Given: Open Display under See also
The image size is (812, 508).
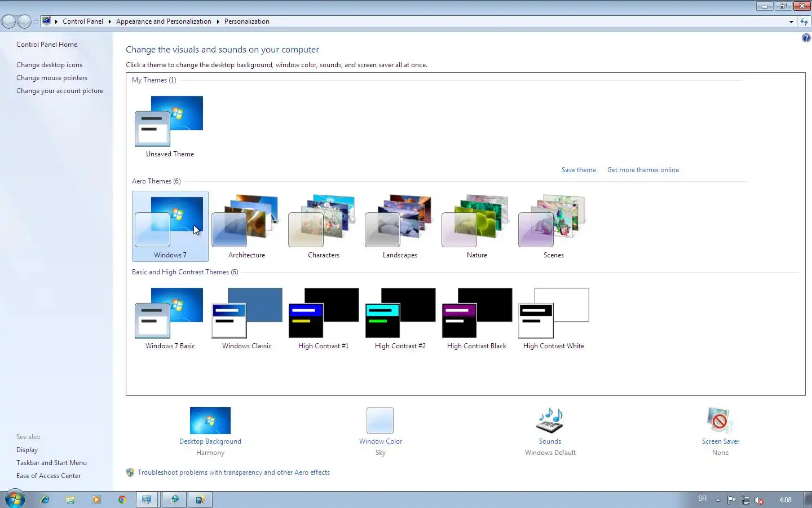Looking at the screenshot, I should pos(27,450).
